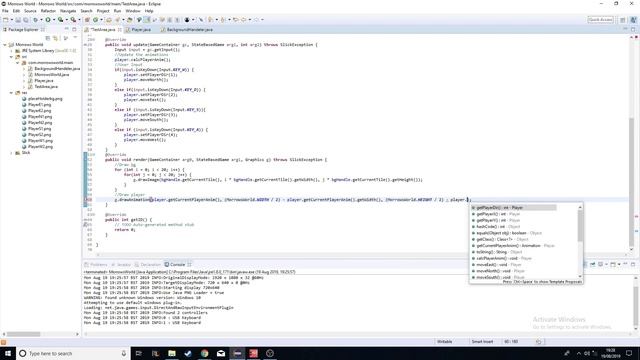Click the Windows Start button
Viewport: 640px width, 360px height.
pyautogui.click(x=8, y=353)
